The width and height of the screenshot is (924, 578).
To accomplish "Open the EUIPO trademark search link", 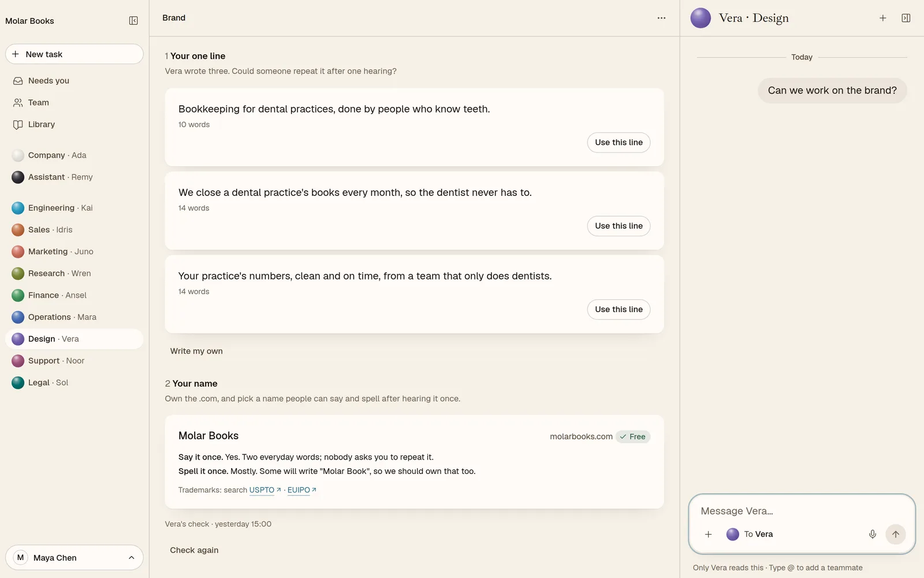I will point(302,490).
